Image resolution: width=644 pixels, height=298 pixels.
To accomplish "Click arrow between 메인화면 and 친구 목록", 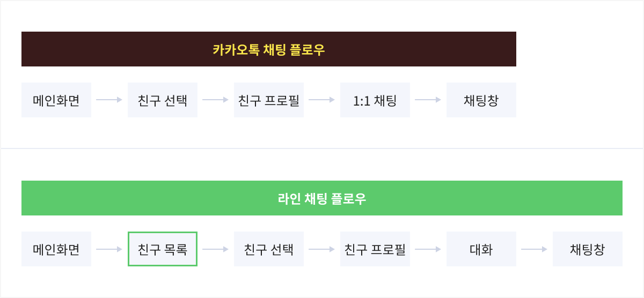I will [109, 249].
